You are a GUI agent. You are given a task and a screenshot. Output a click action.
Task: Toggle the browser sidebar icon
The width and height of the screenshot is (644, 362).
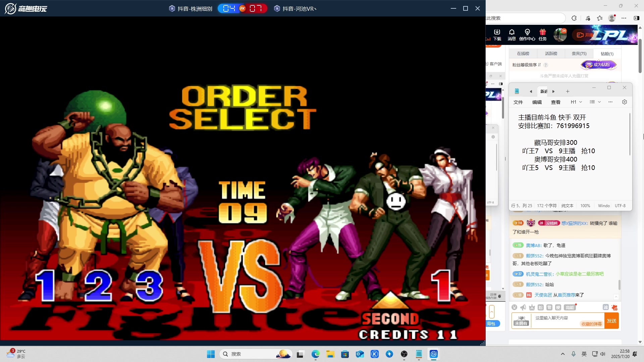click(636, 18)
